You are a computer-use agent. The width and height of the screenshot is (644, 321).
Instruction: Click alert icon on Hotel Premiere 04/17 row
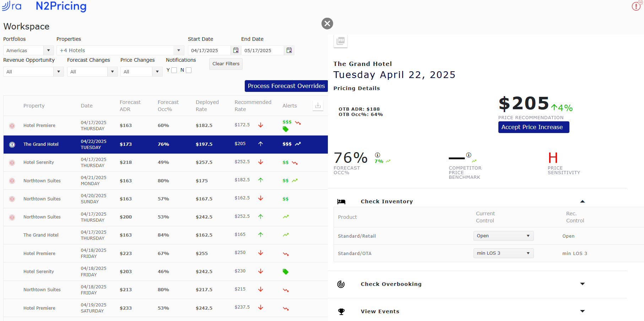pos(12,126)
